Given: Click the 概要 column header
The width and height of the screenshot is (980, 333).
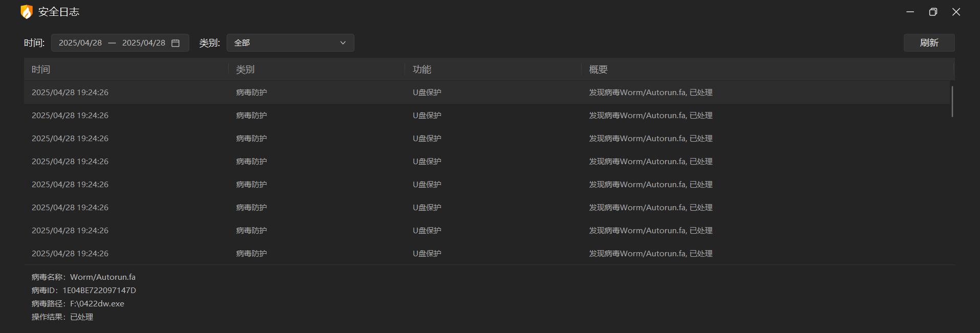Looking at the screenshot, I should 598,70.
